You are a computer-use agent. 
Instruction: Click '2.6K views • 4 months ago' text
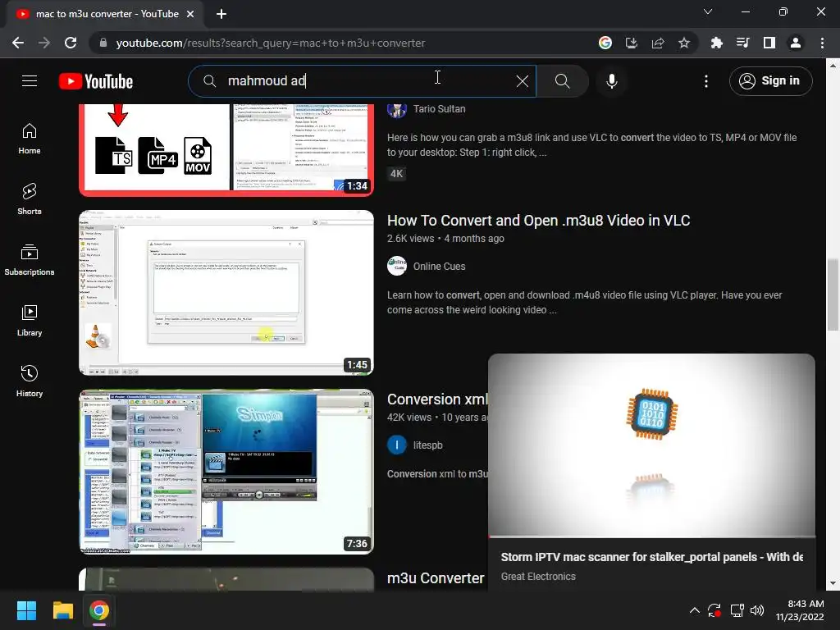pos(445,239)
